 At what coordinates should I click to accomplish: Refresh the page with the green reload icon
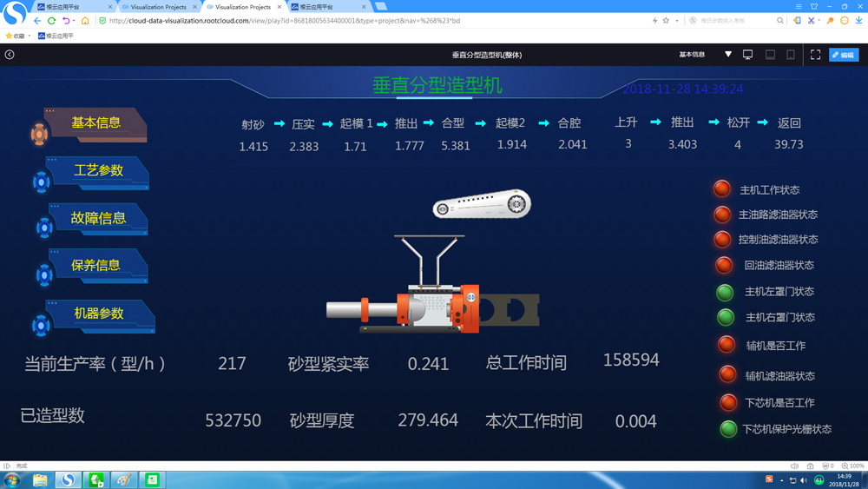point(52,21)
